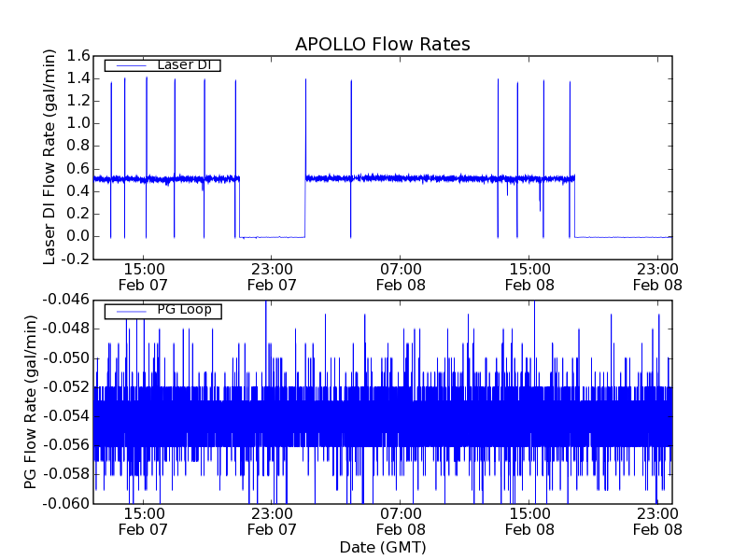Click the -0.2 y-axis tick label

(x=76, y=259)
